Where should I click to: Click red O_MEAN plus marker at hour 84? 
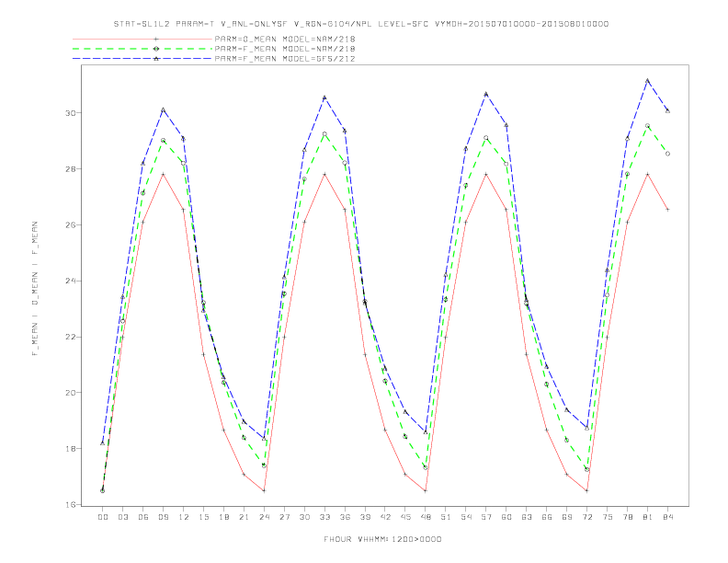point(667,210)
